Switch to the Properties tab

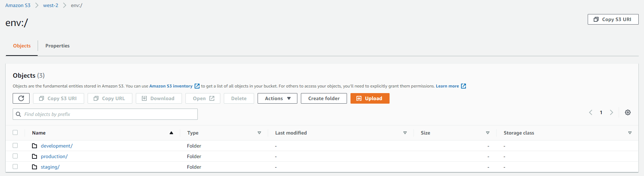(x=57, y=46)
